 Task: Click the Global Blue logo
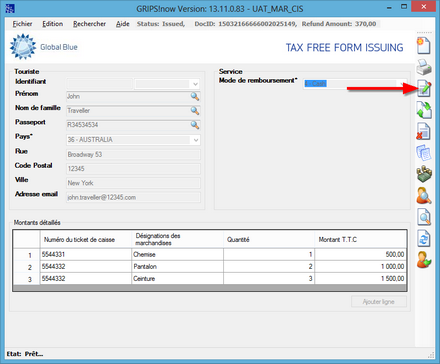tap(44, 47)
